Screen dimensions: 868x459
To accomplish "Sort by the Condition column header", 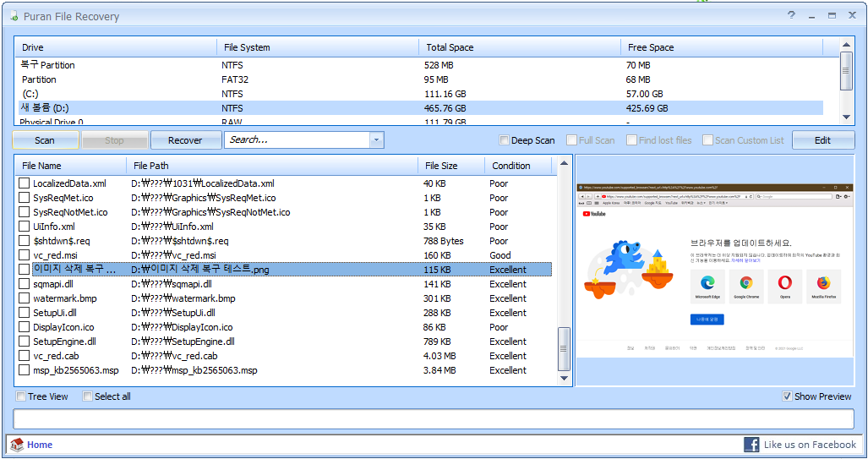I will [x=519, y=166].
